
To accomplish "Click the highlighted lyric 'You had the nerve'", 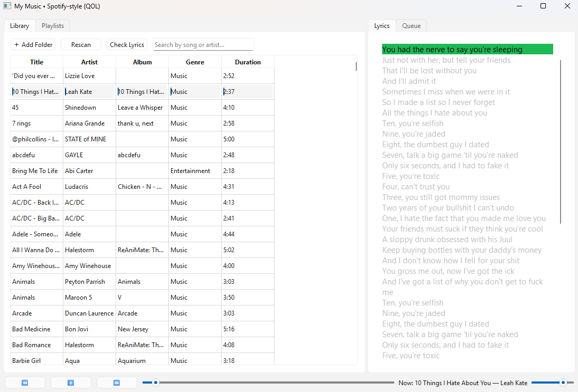I will (467, 50).
